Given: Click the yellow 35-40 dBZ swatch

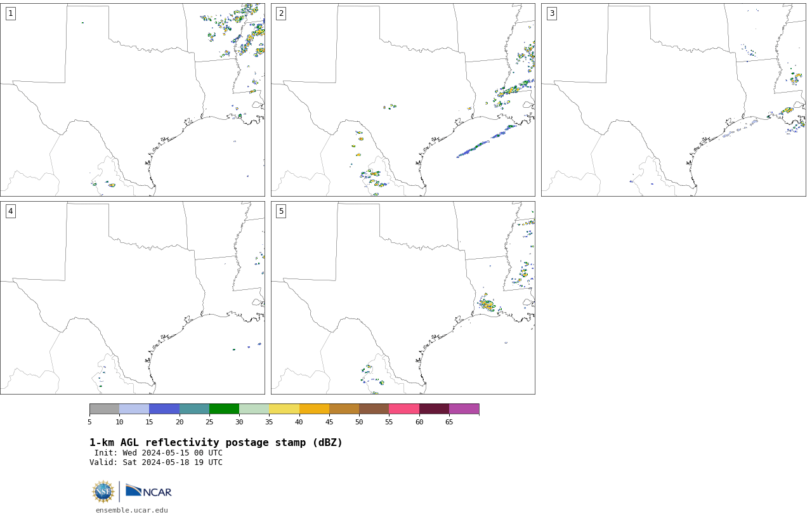Looking at the screenshot, I should coord(284,409).
